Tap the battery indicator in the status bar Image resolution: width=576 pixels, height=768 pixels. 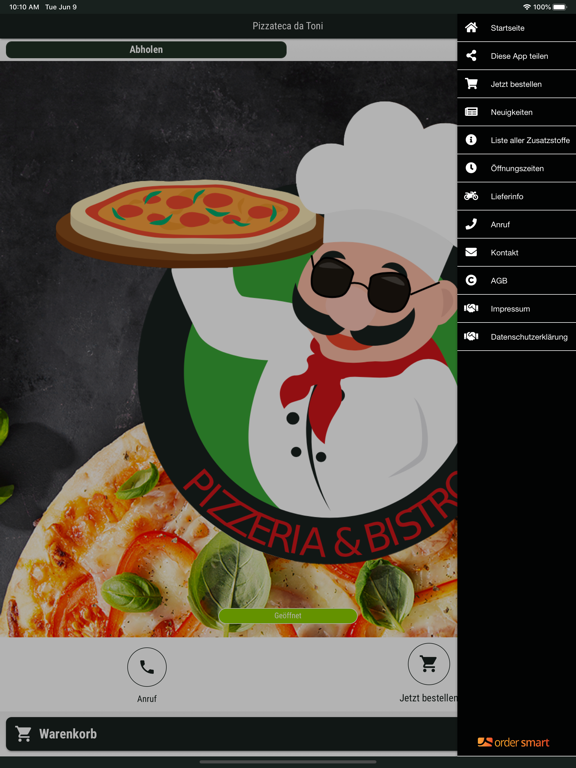(560, 7)
